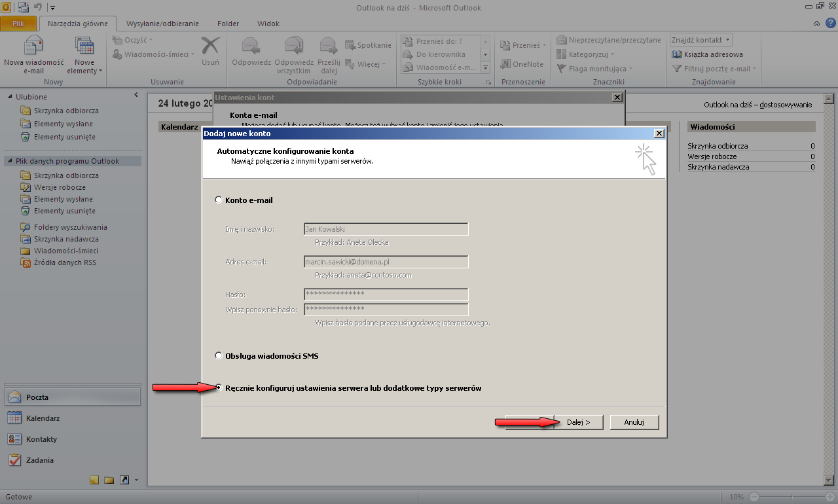Image resolution: width=838 pixels, height=504 pixels.
Task: Click the Znajdź kontakt search field
Action: point(701,40)
